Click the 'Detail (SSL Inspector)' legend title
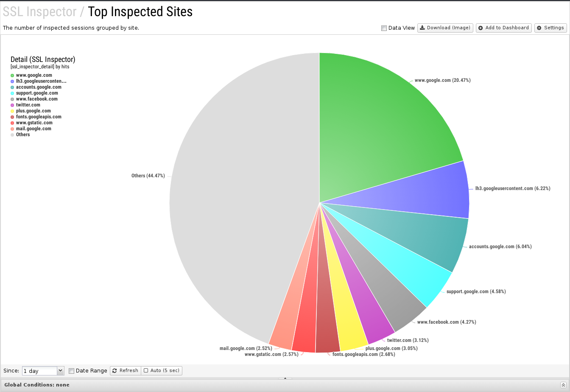The image size is (570, 392). pos(43,59)
